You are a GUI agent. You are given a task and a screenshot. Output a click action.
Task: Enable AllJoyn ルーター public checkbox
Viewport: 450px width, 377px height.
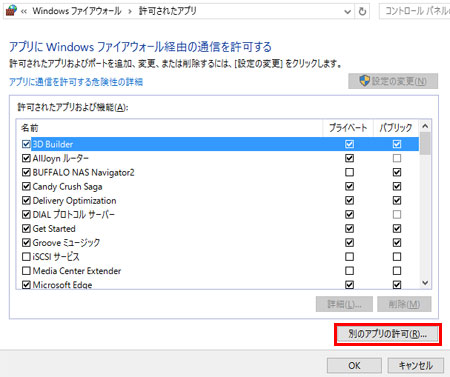coord(397,158)
